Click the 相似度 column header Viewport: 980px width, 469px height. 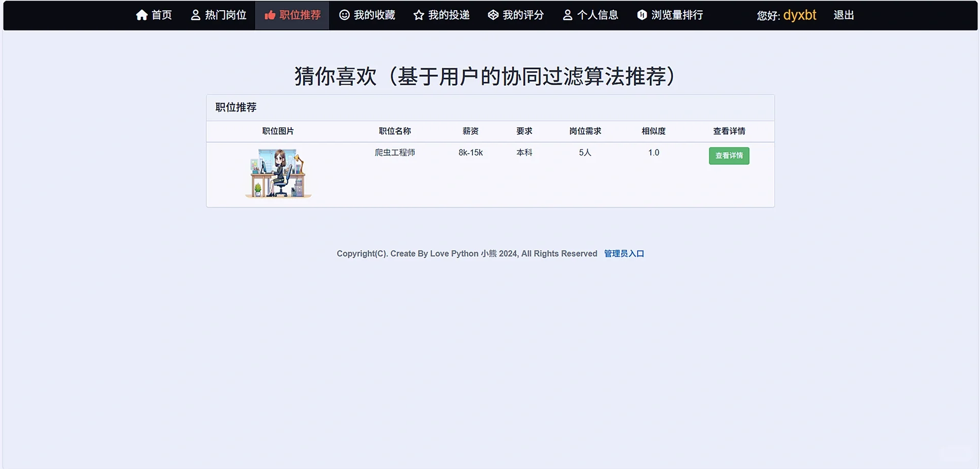coord(654,131)
